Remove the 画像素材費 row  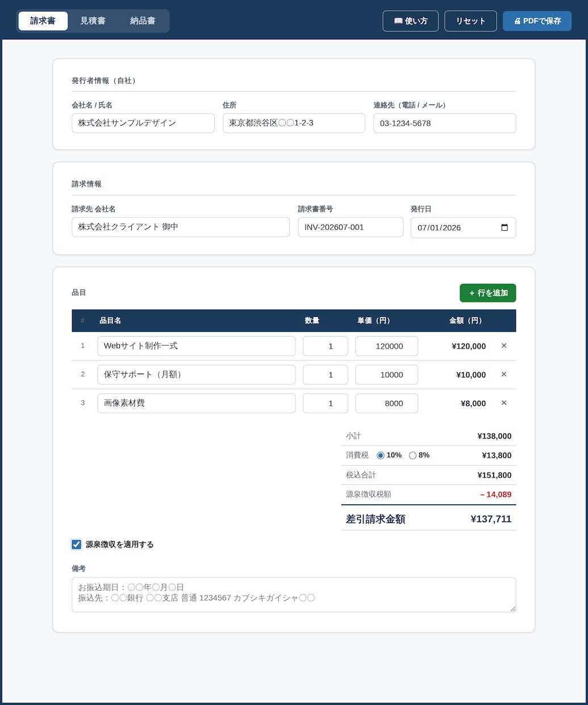pos(504,403)
